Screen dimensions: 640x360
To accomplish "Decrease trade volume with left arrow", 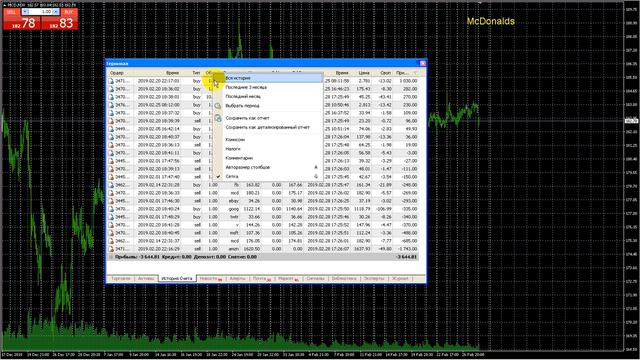I will (25, 12).
